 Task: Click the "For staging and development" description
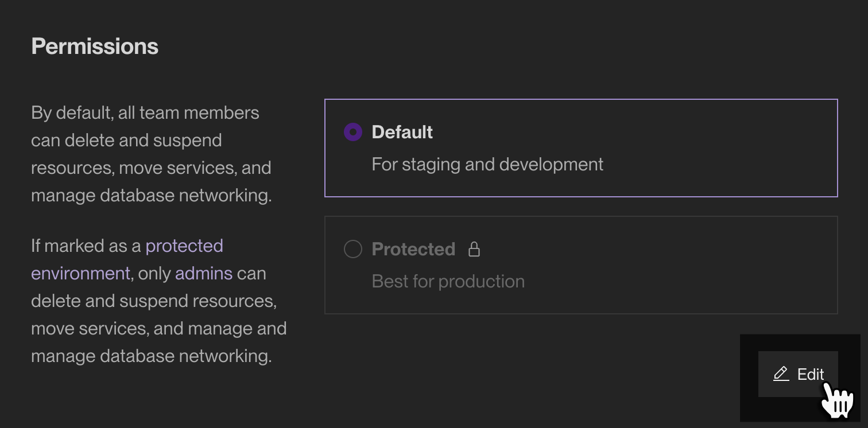pos(487,164)
